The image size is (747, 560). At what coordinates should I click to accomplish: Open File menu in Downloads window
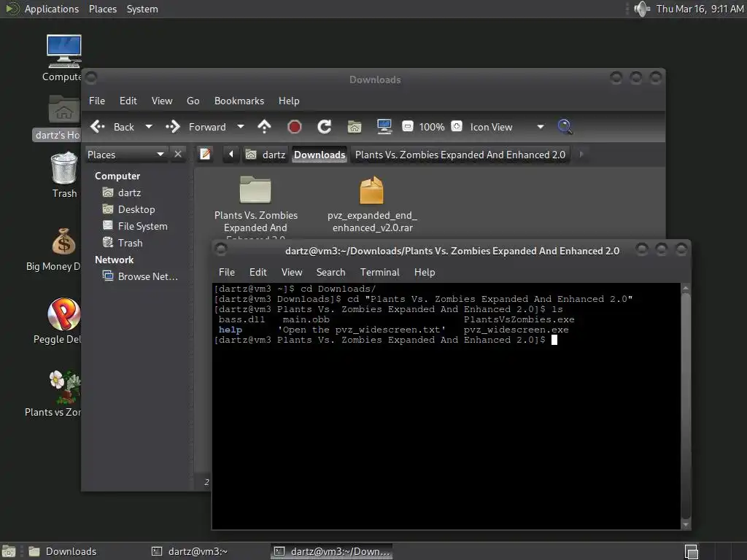point(97,101)
